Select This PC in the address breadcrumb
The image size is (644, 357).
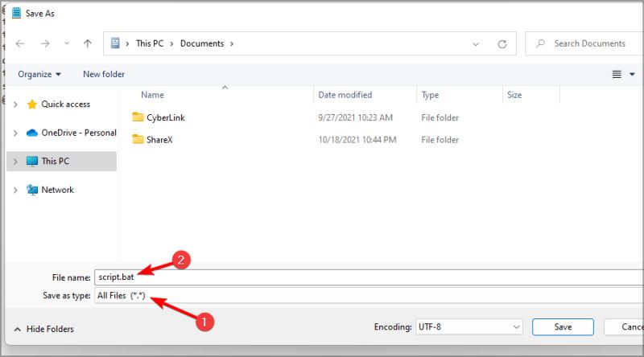[150, 43]
